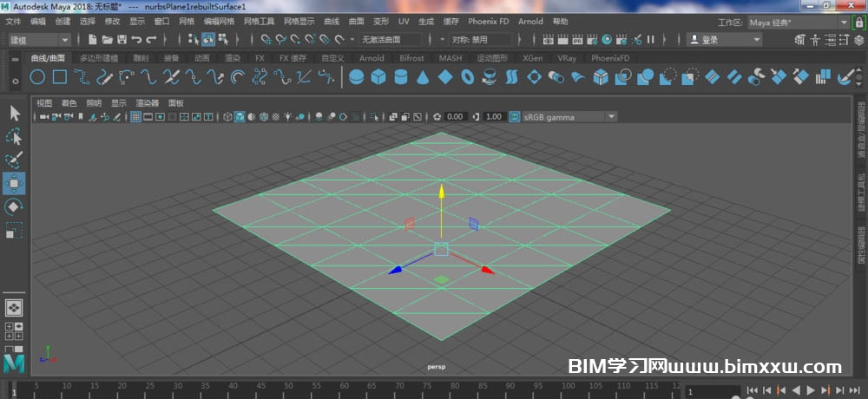Select the Rotate tool in toolbox
The height and width of the screenshot is (399, 868).
(x=15, y=207)
